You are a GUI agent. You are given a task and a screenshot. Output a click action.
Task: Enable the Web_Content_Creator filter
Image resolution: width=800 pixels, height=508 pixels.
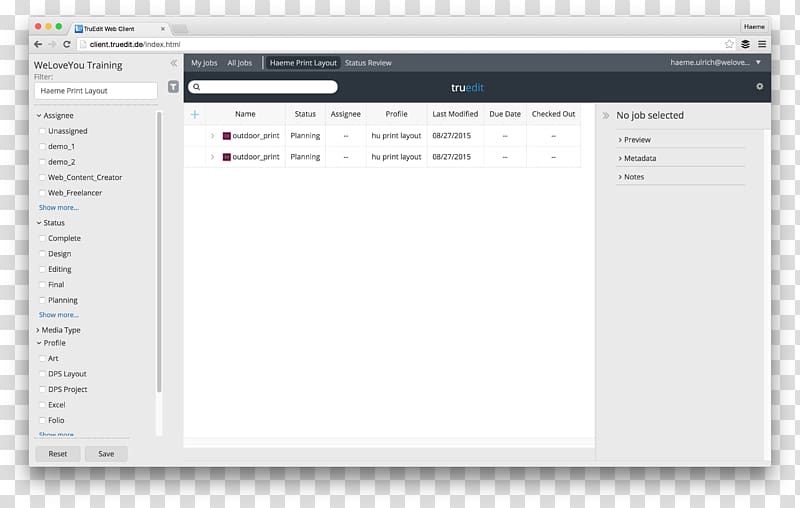pyautogui.click(x=42, y=177)
